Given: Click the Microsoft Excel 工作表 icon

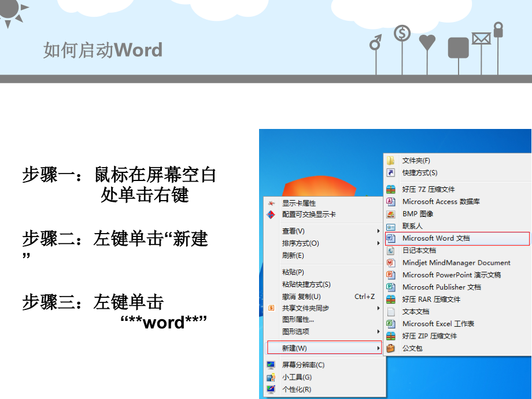Looking at the screenshot, I should [391, 324].
